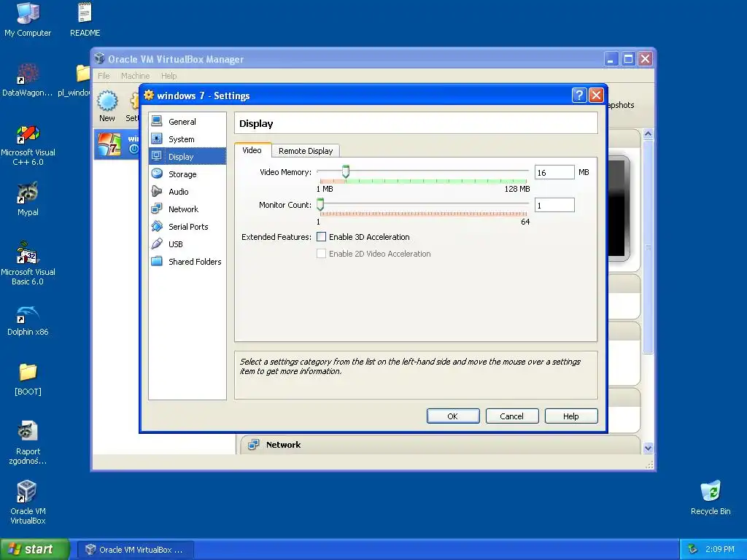
Task: Click Oracle VM VirtualBox taskbar button
Action: pyautogui.click(x=135, y=550)
